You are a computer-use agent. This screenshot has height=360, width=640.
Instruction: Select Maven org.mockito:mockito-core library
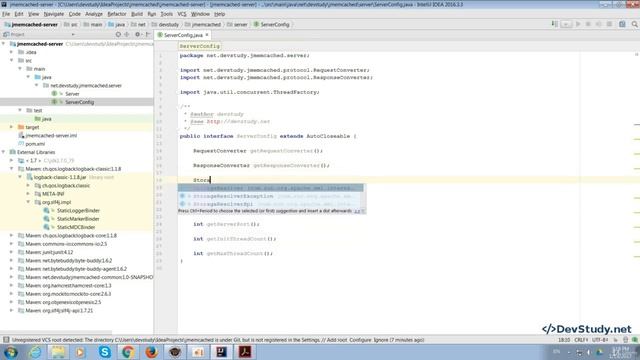(x=68, y=294)
